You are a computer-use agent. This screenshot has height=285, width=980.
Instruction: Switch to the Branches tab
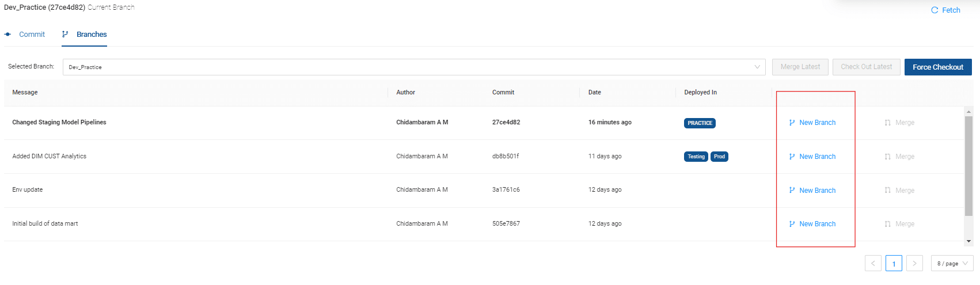tap(92, 35)
